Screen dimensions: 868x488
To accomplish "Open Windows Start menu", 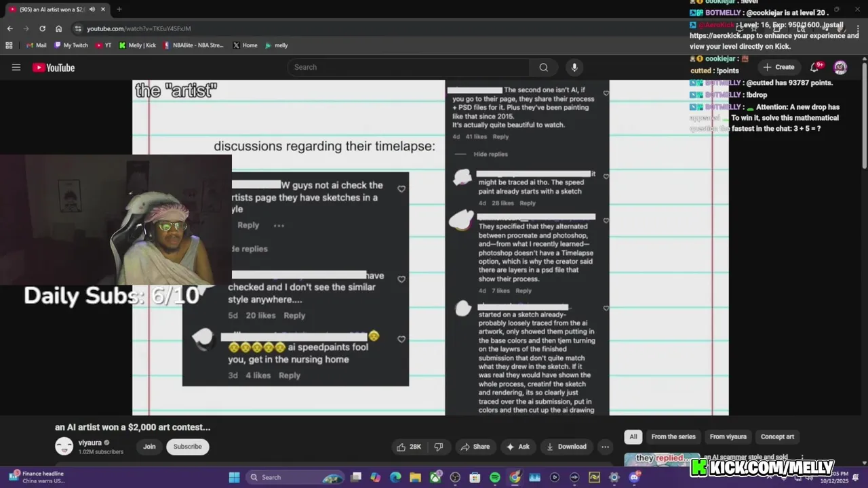I will [234, 477].
